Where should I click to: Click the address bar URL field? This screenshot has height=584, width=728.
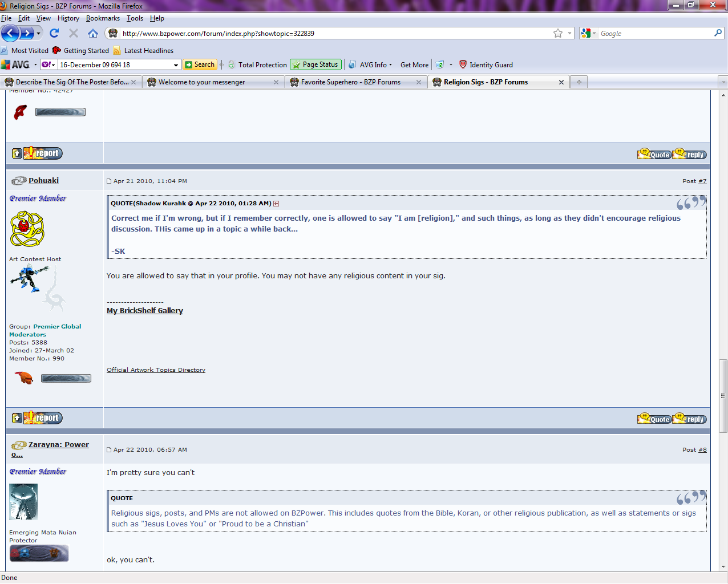[x=337, y=34]
